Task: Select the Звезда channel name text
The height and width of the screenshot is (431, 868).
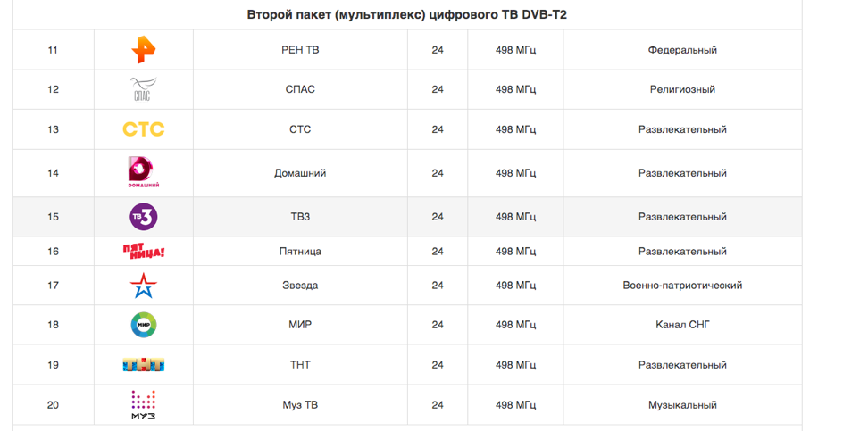Action: coord(300,286)
